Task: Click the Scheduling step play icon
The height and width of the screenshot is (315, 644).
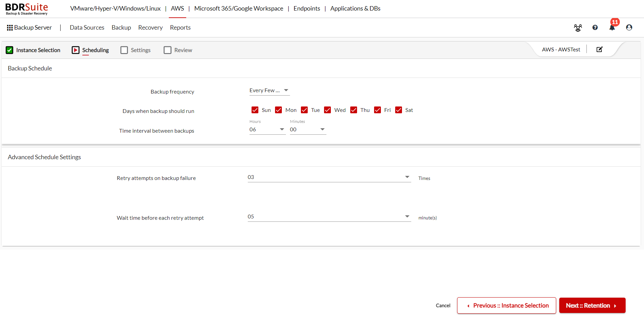Action: pyautogui.click(x=76, y=50)
